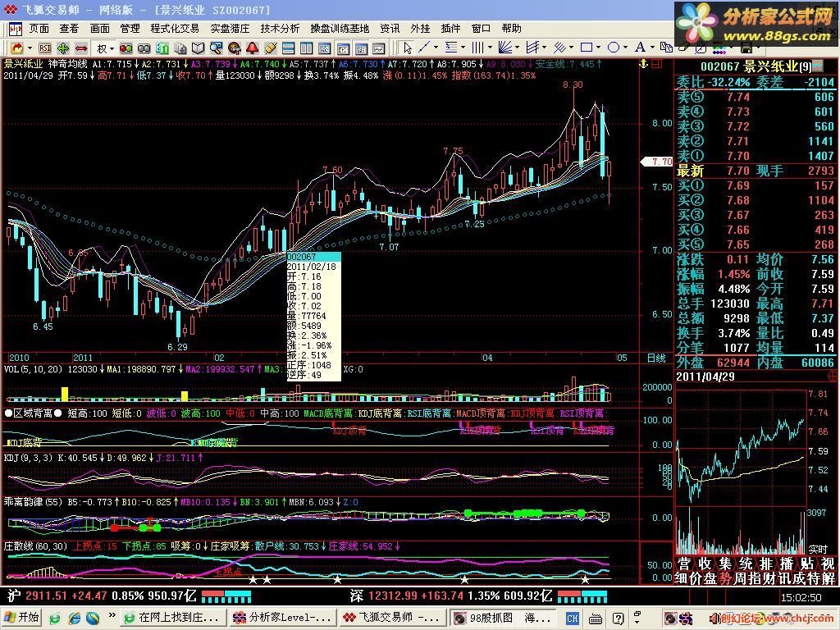Switch to the 财 tab in quote panel
The width and height of the screenshot is (840, 630).
(x=769, y=578)
